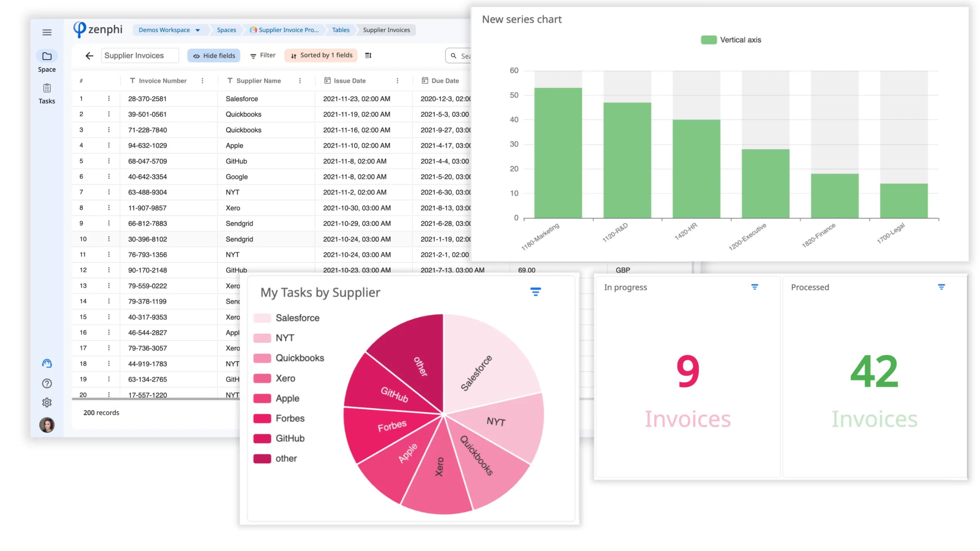Open filter icon on My Tasks by Supplier
Image resolution: width=980 pixels, height=551 pixels.
(535, 292)
